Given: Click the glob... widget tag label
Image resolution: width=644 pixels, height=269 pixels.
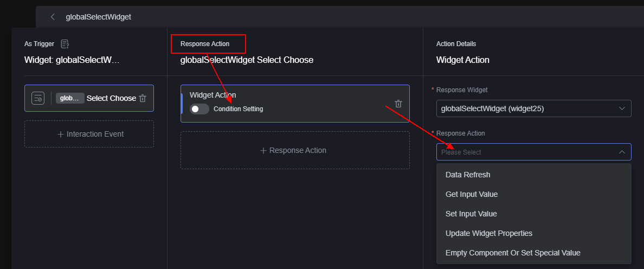Looking at the screenshot, I should [70, 98].
